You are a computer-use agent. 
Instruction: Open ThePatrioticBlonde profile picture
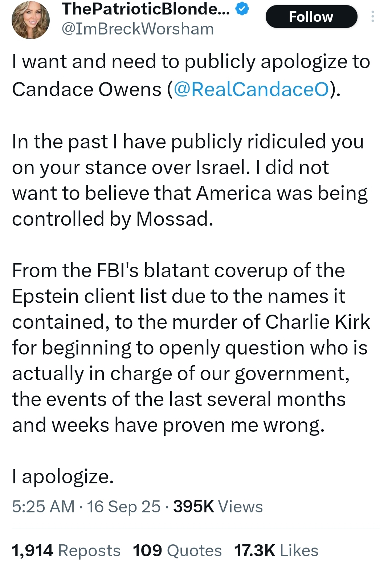(30, 20)
